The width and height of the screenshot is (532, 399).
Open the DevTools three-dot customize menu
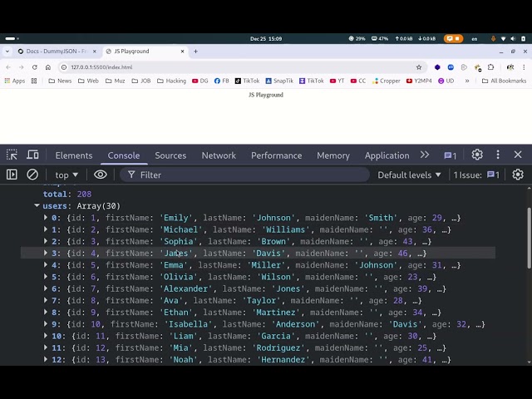pyautogui.click(x=498, y=155)
